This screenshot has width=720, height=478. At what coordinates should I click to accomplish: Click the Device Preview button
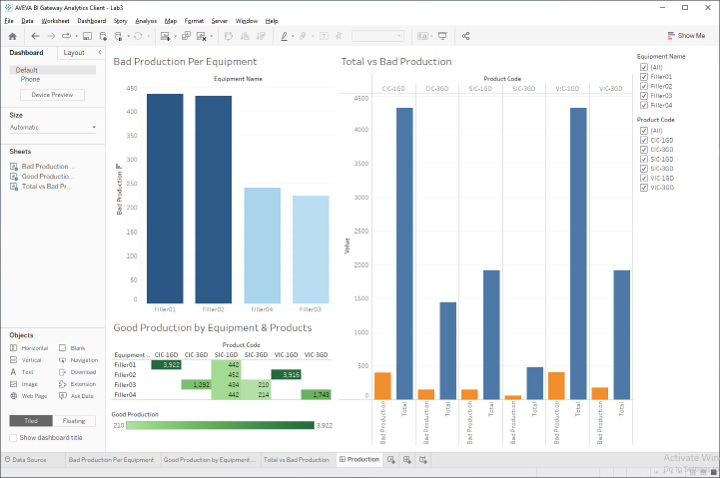[52, 95]
